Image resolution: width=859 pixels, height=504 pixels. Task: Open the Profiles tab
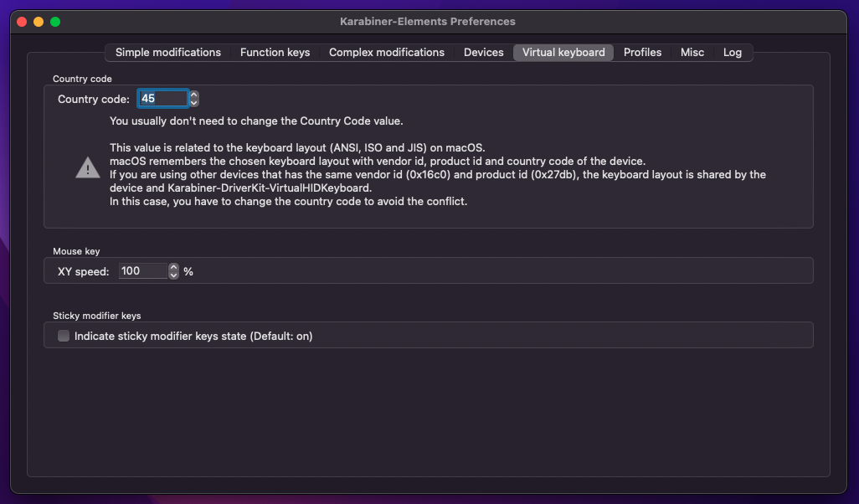pyautogui.click(x=643, y=53)
